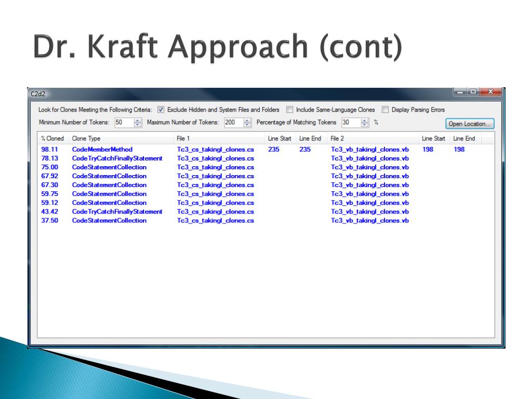Click Line End header after File 2
The width and height of the screenshot is (532, 399).
[465, 138]
